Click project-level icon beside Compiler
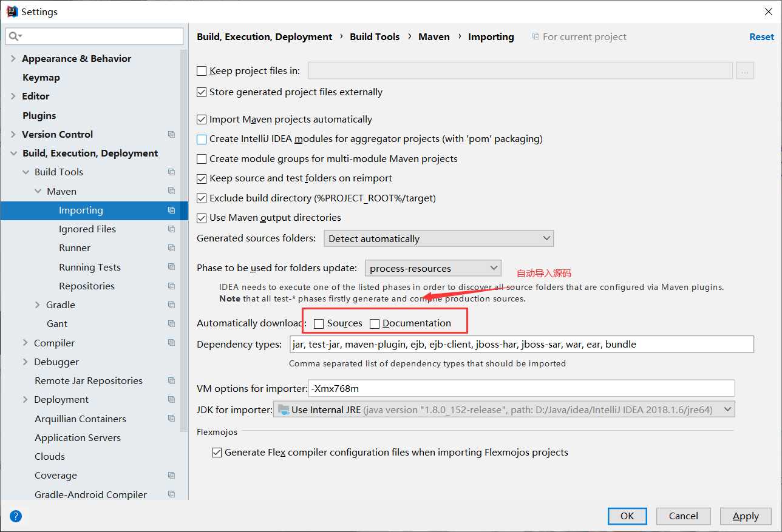Viewport: 782px width, 532px height. [x=171, y=343]
